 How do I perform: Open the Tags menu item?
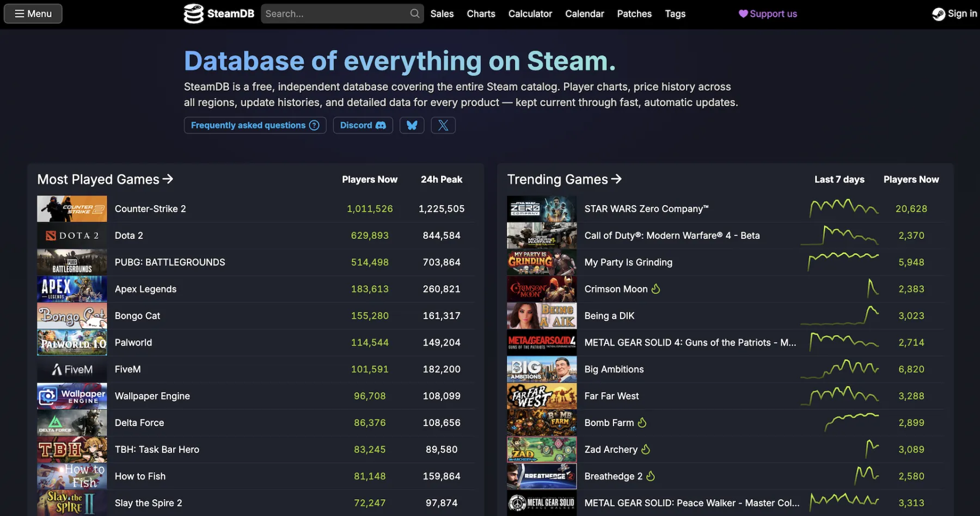[x=675, y=14]
